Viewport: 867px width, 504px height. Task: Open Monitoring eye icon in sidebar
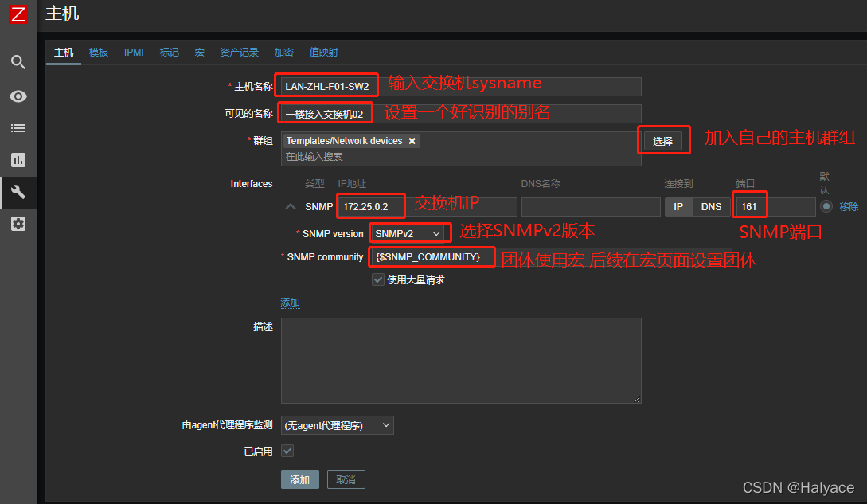(x=18, y=96)
